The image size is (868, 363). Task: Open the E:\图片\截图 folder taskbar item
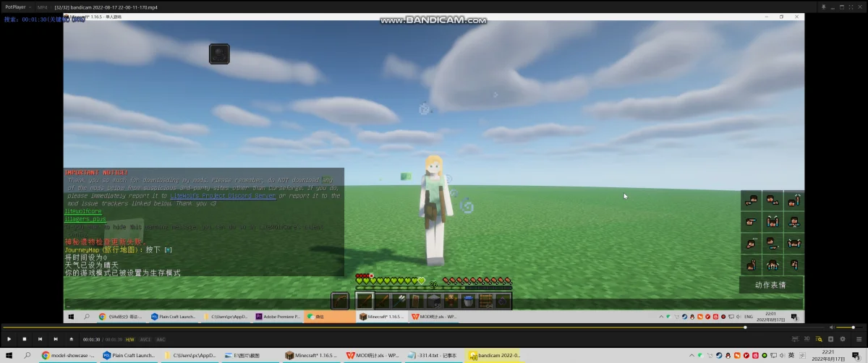coord(251,355)
